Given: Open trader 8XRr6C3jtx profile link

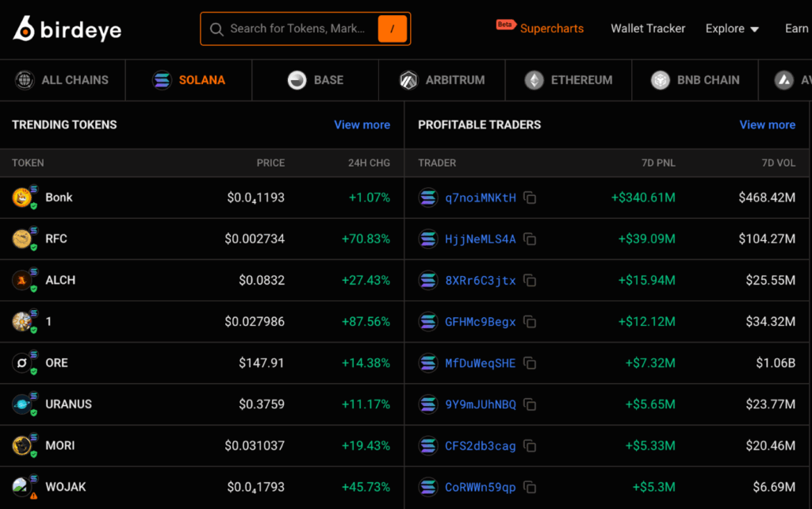Looking at the screenshot, I should (481, 281).
